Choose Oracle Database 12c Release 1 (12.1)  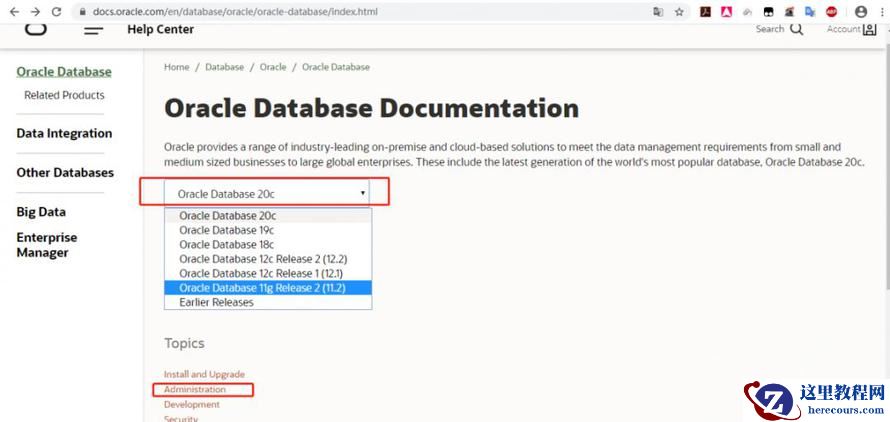coord(268,273)
